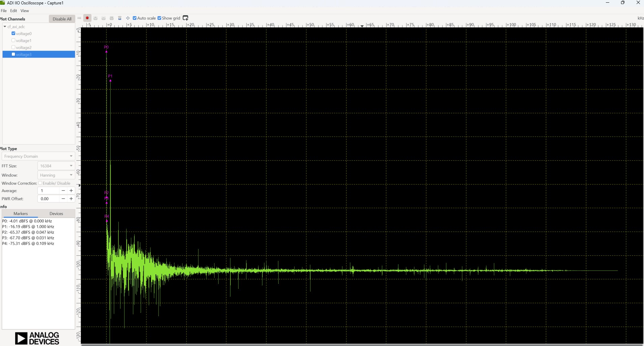Viewport: 644px width, 346px height.
Task: Increase Average with the plus button
Action: [71, 191]
